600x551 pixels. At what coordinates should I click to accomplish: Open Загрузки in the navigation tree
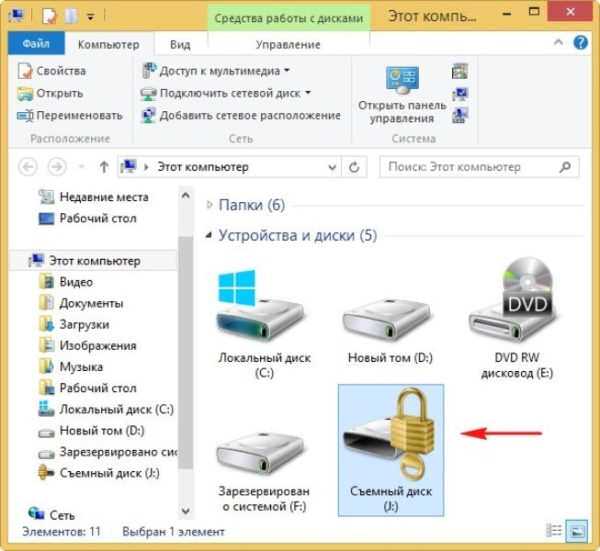75,324
